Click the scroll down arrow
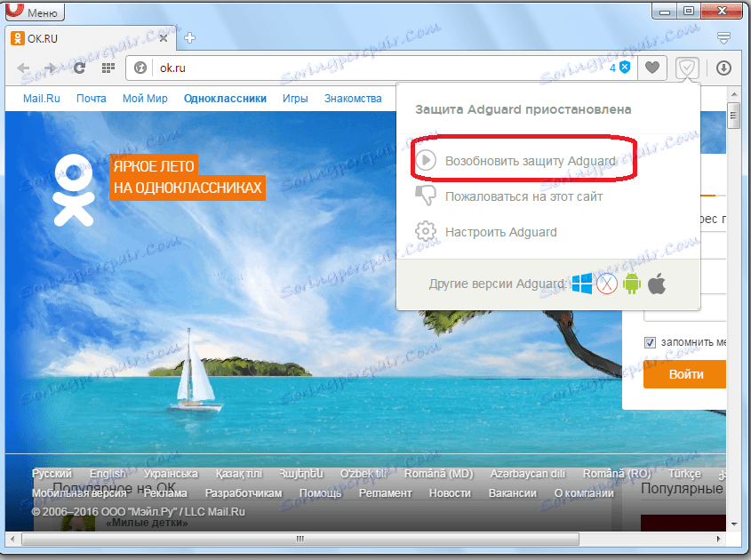The image size is (751, 560). coord(734,524)
